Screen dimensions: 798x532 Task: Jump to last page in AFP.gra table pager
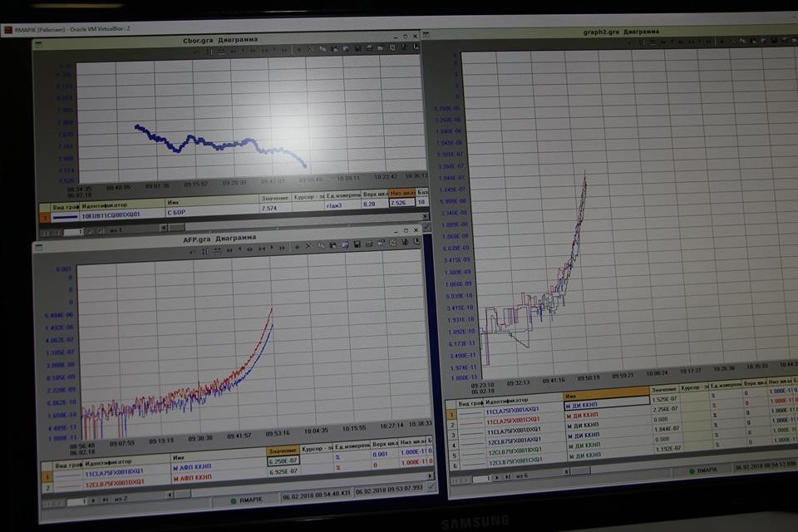pos(103,500)
